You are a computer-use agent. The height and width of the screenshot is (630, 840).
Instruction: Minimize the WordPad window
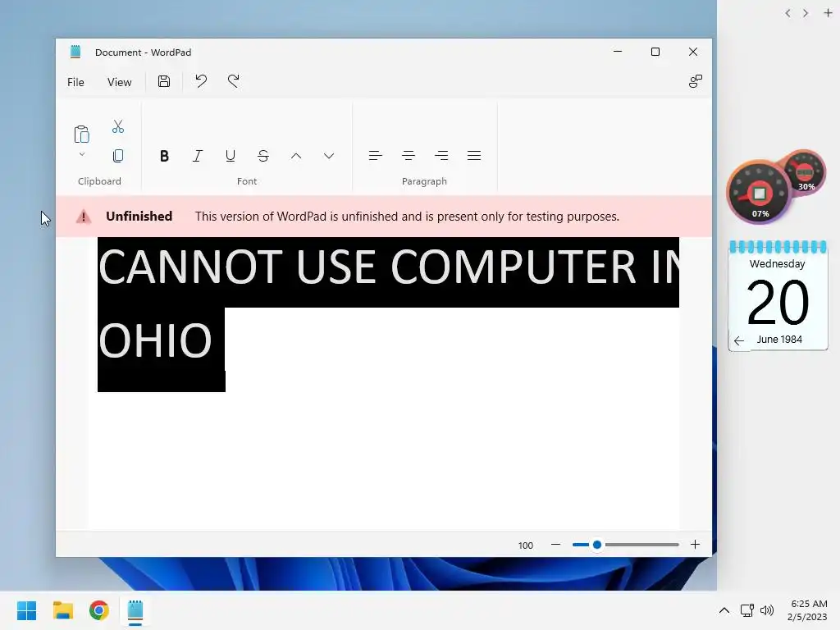tap(618, 52)
